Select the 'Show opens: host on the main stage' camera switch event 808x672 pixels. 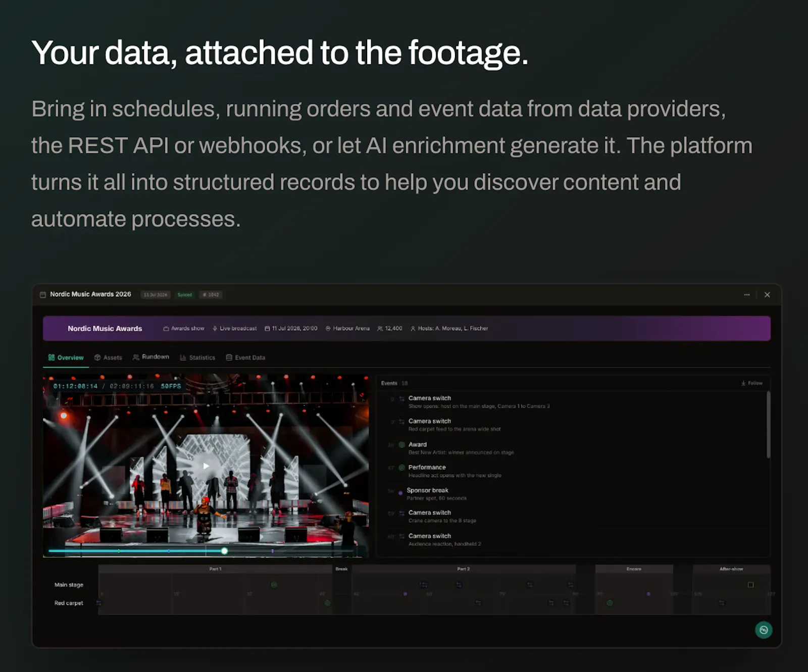click(573, 402)
